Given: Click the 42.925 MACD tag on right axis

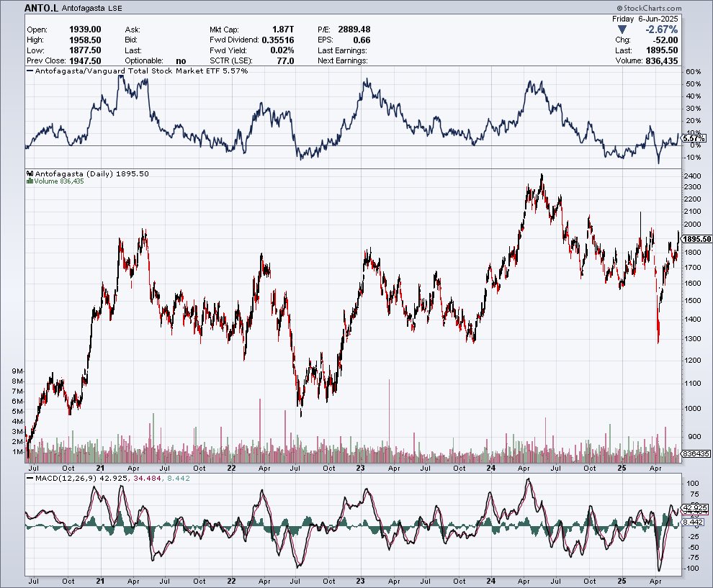Looking at the screenshot, I should [x=694, y=508].
